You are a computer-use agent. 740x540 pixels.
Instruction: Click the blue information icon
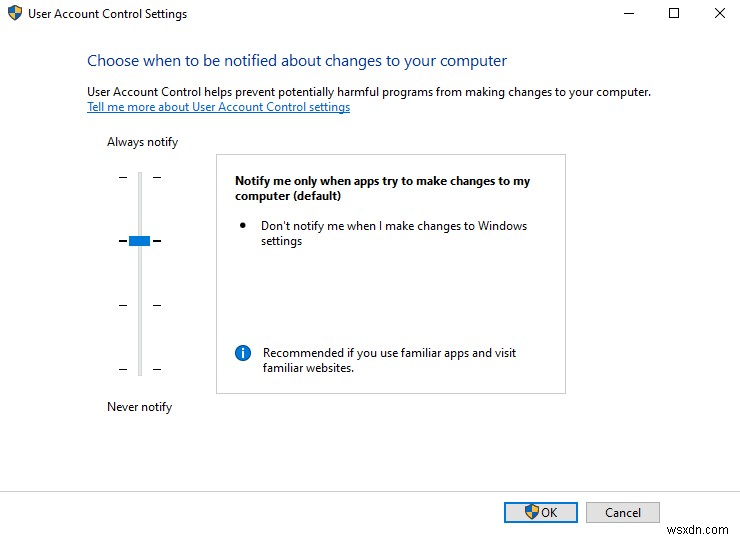(x=243, y=353)
